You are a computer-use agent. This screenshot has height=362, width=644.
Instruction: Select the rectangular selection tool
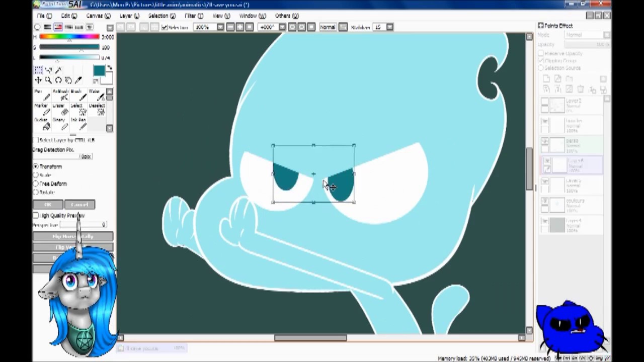tap(38, 70)
